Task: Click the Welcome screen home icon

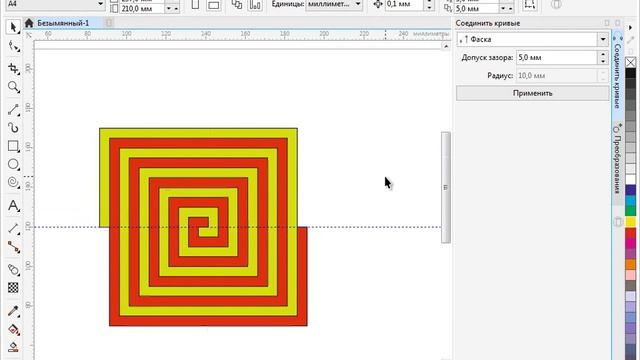Action: 29,23
